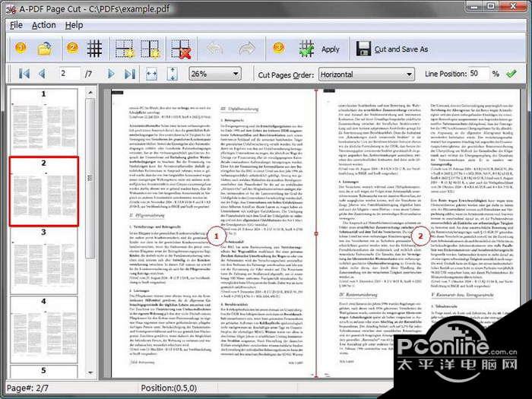The height and width of the screenshot is (399, 532).
Task: Click the thumbnail panel scrollbar handle
Action: click(90, 178)
